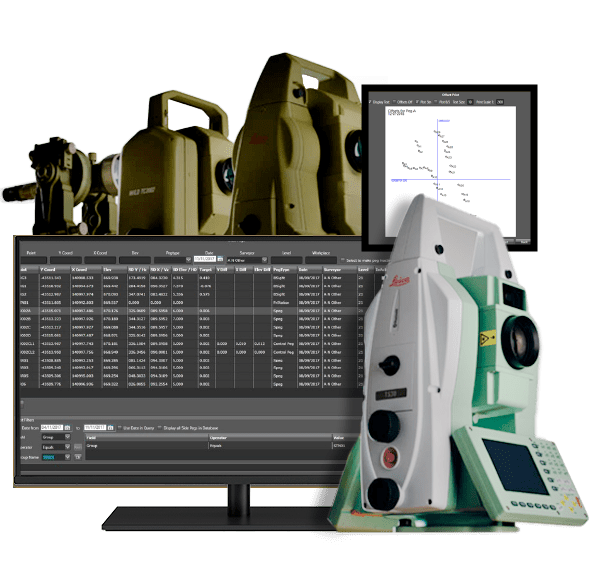Image resolution: width=591 pixels, height=578 pixels.
Task: Open the Field dropdown set to Group
Action: (56, 437)
